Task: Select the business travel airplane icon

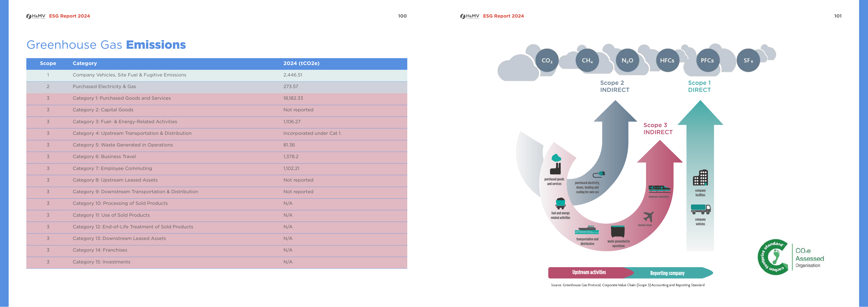Action: (x=648, y=216)
